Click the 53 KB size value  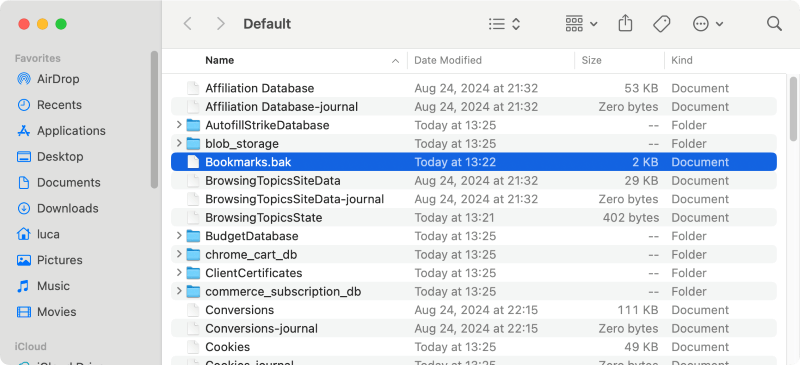click(x=641, y=88)
